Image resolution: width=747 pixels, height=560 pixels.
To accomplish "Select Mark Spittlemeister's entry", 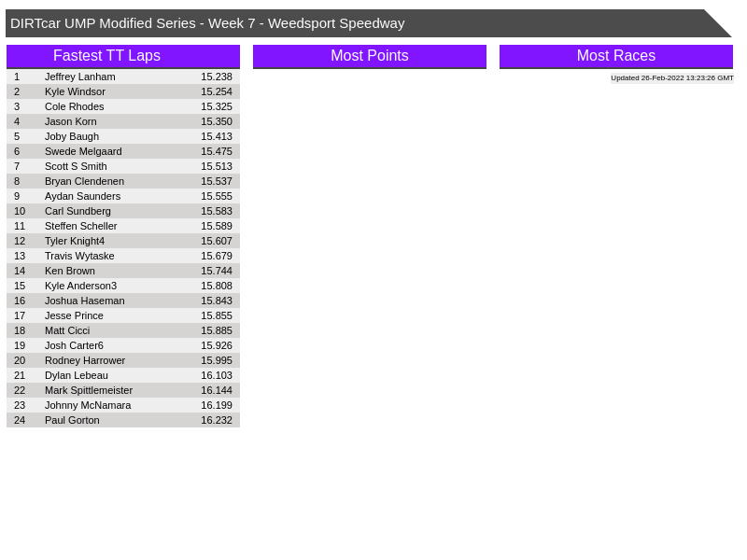I will (x=89, y=390).
